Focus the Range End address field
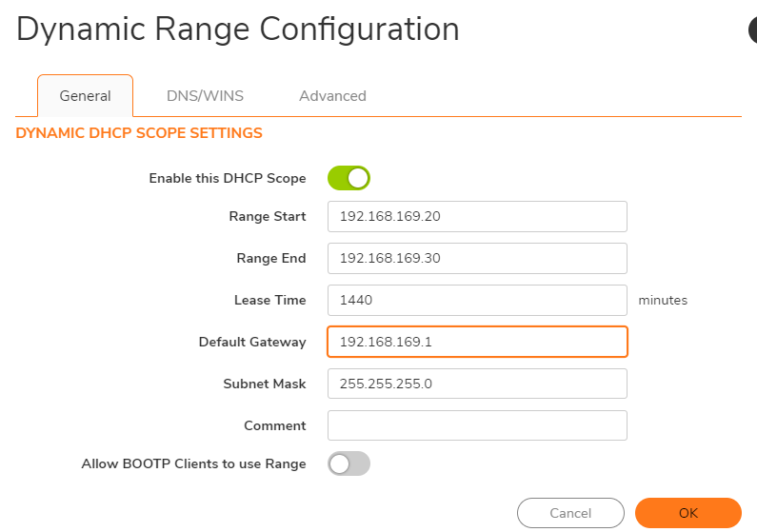The width and height of the screenshot is (757, 532). click(476, 258)
